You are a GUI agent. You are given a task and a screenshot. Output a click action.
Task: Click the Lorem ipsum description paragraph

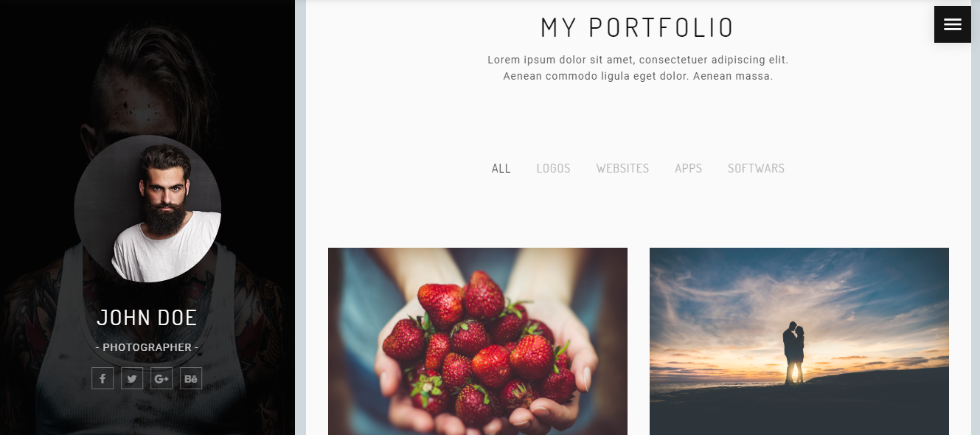[638, 68]
